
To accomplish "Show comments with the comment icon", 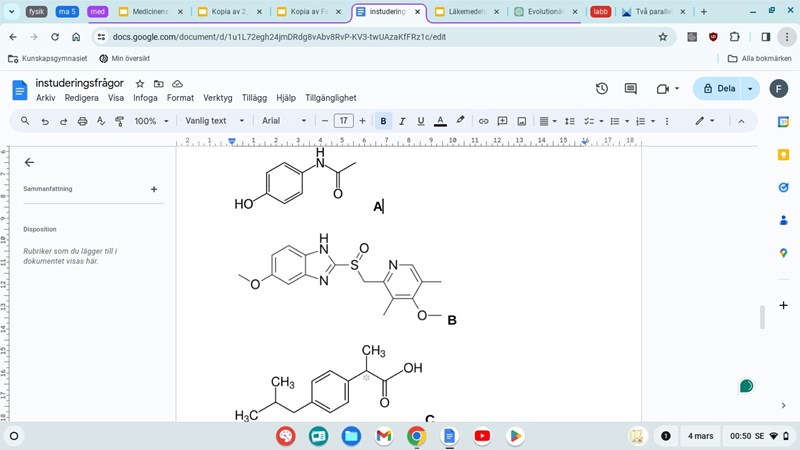I will coord(631,88).
